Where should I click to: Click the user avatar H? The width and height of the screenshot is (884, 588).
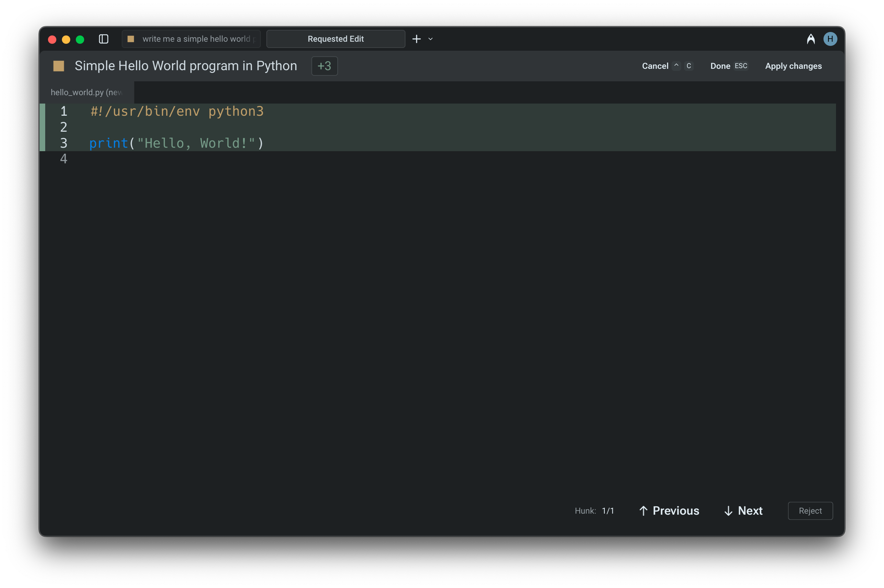(830, 39)
